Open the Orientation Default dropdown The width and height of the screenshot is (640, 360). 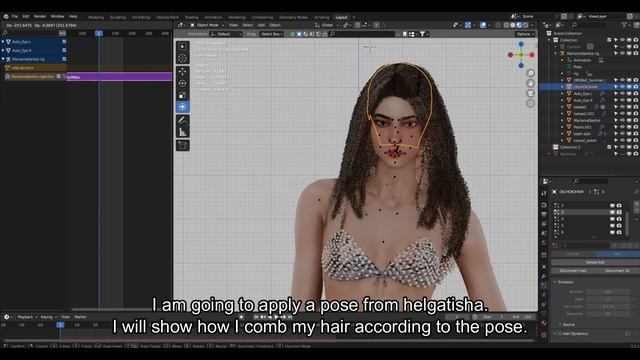point(226,34)
